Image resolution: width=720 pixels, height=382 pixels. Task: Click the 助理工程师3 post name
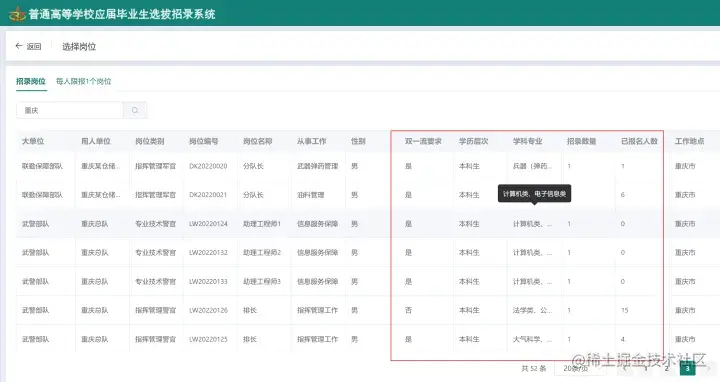262,281
